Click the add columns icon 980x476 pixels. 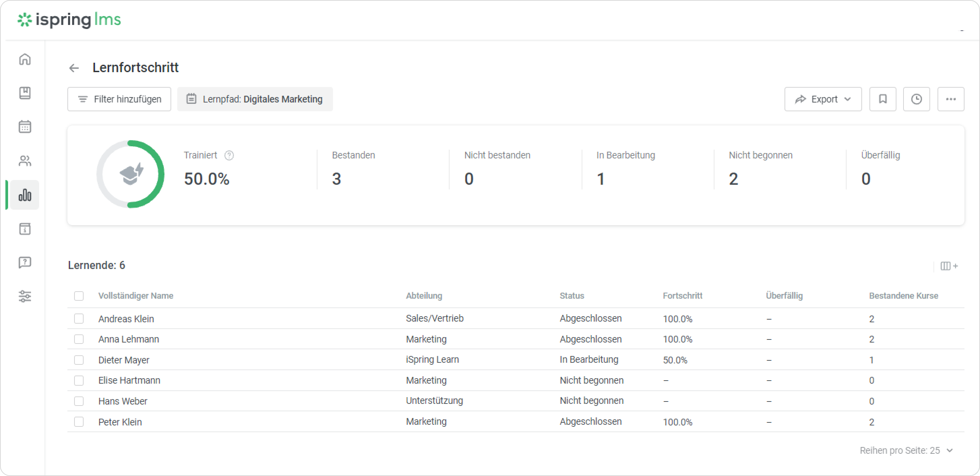949,266
